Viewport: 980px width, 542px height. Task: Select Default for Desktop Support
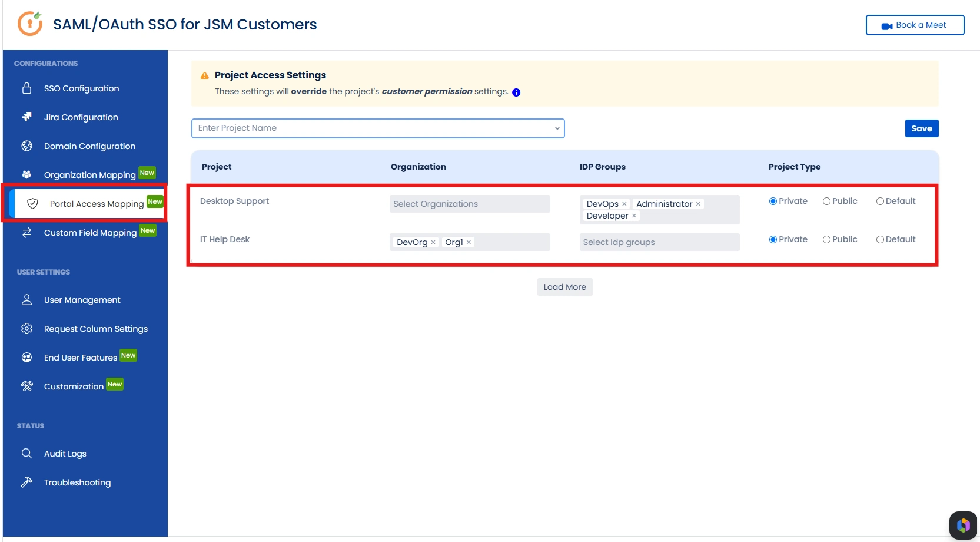coord(880,201)
